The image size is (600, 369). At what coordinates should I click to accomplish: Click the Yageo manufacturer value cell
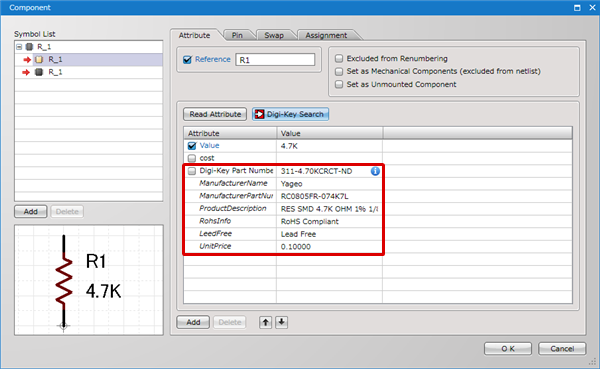[x=329, y=184]
